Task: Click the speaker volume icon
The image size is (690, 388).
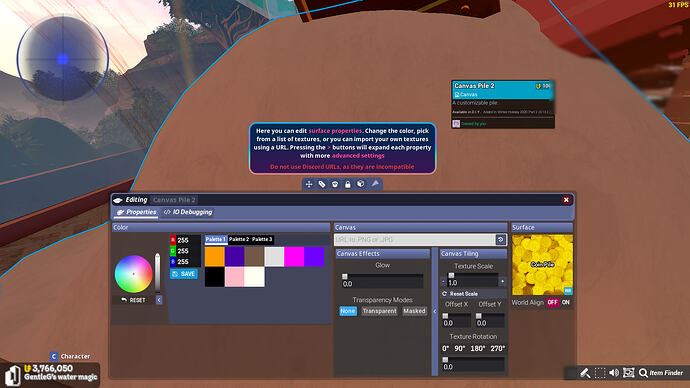Action: [x=614, y=373]
